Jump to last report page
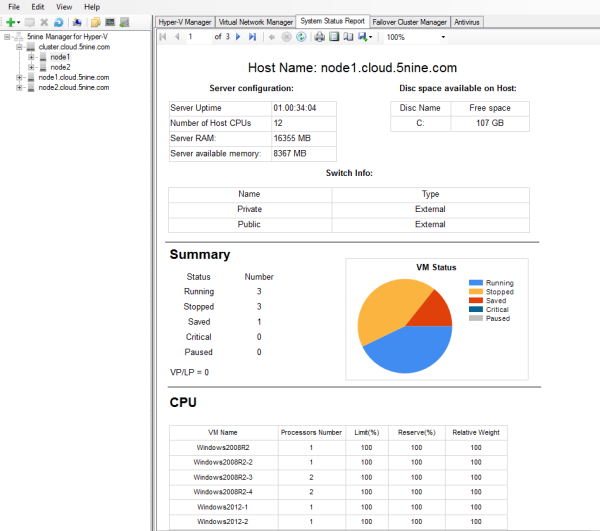600x531 pixels. [x=252, y=37]
